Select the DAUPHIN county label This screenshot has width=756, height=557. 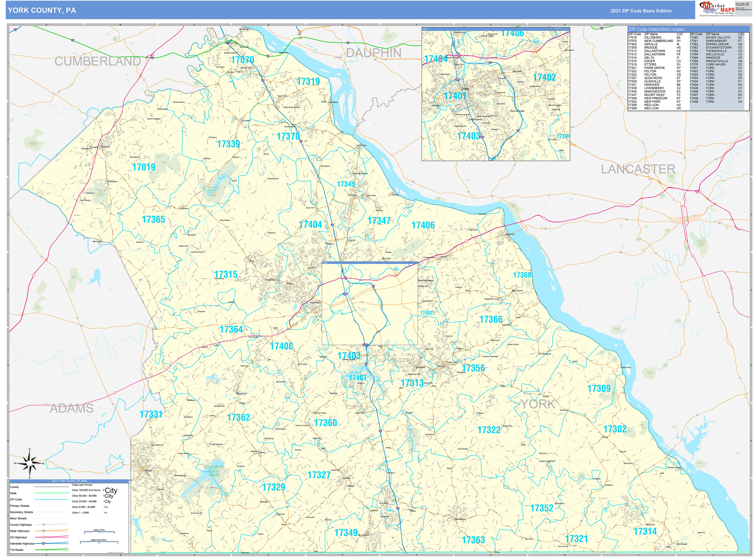coord(374,53)
